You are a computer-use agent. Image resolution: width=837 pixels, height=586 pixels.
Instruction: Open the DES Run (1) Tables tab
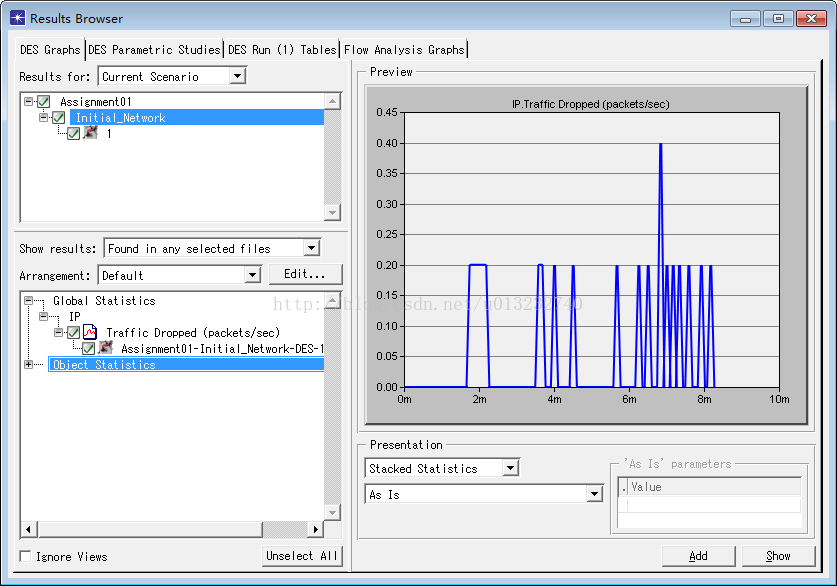pos(282,50)
